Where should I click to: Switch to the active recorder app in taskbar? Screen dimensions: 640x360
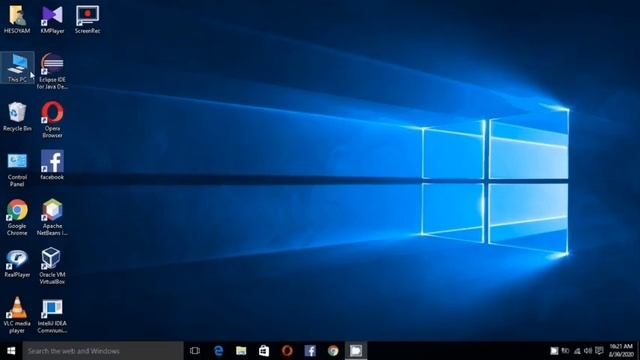pos(356,351)
